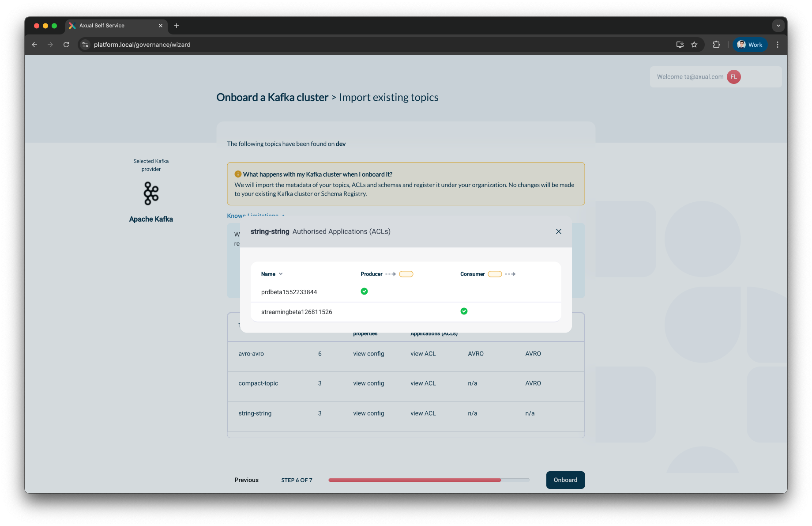
Task: Click the info icon in warning banner
Action: [x=238, y=174]
